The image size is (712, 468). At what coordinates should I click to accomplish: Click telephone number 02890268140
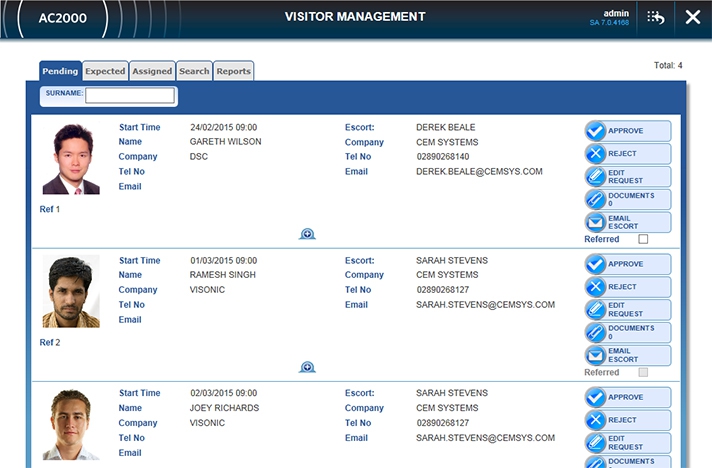[443, 157]
